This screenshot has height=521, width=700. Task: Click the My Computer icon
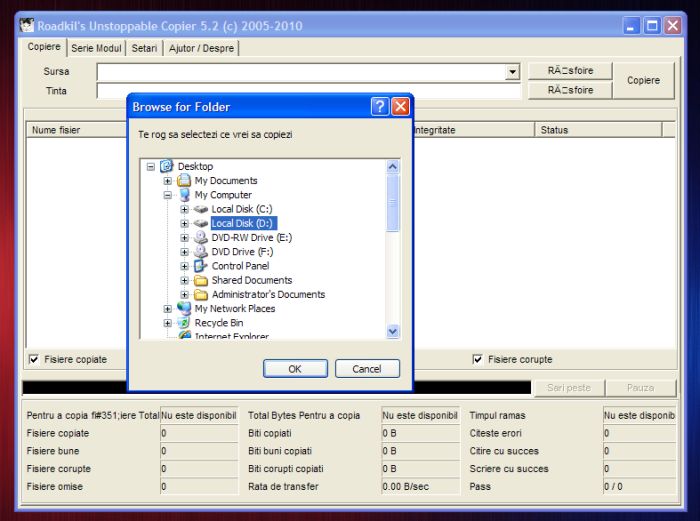pos(184,195)
